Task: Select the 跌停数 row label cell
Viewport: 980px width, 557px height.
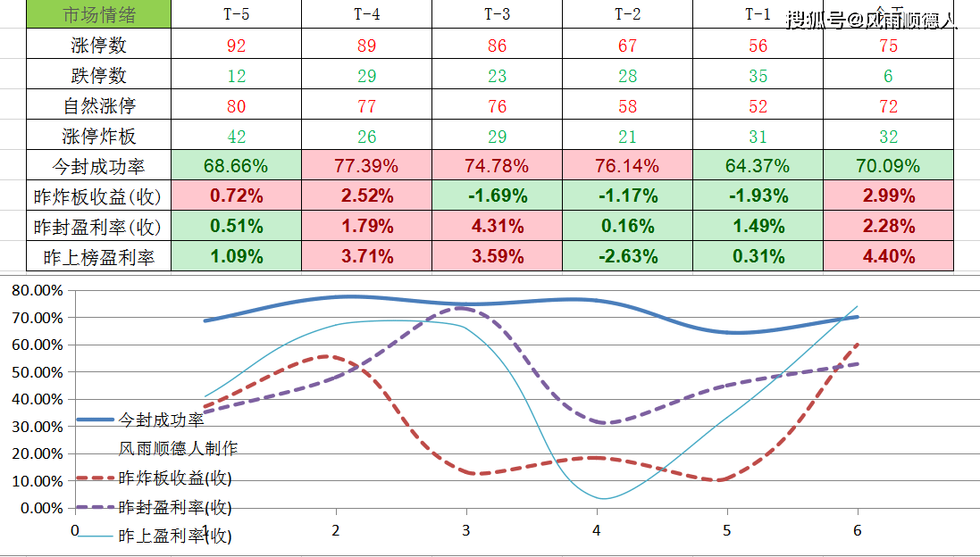Action: [99, 76]
